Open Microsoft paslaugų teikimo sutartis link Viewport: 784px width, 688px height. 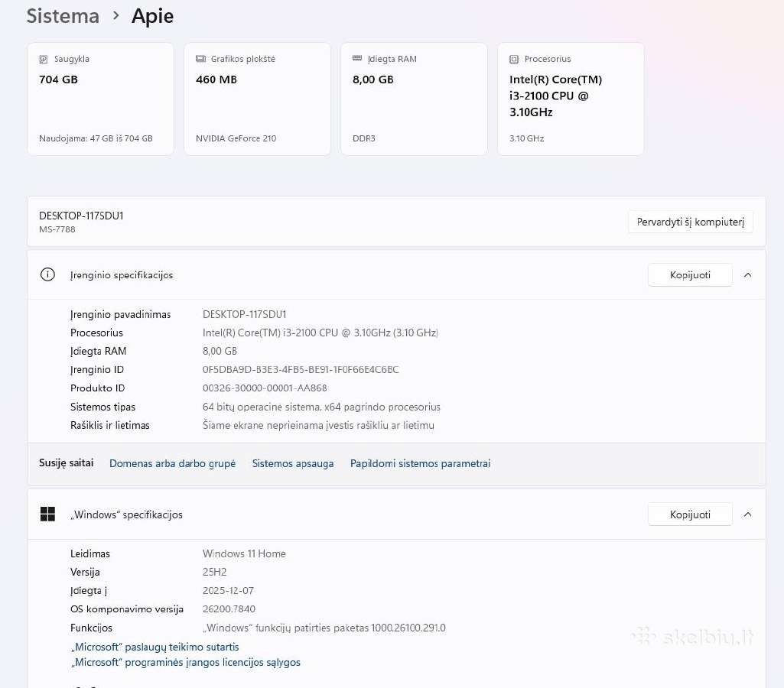coord(155,647)
